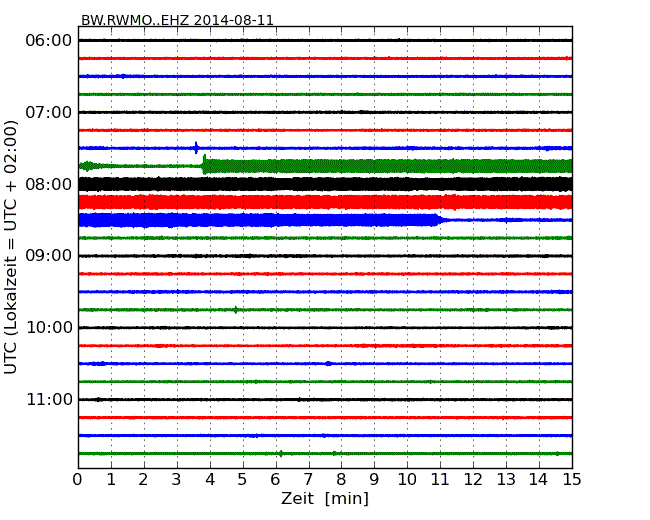Click the 10:00 time label
Screen dimensions: 650x520
pyautogui.click(x=49, y=328)
